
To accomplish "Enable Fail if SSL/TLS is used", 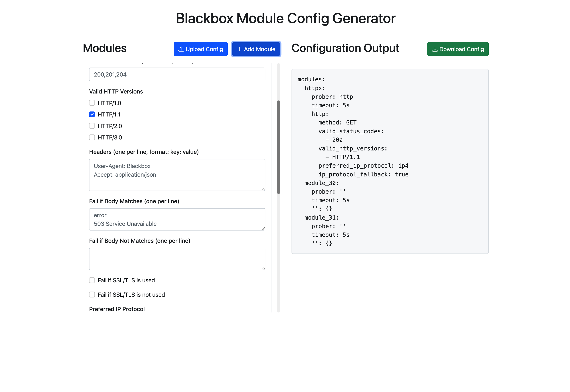I will (92, 280).
